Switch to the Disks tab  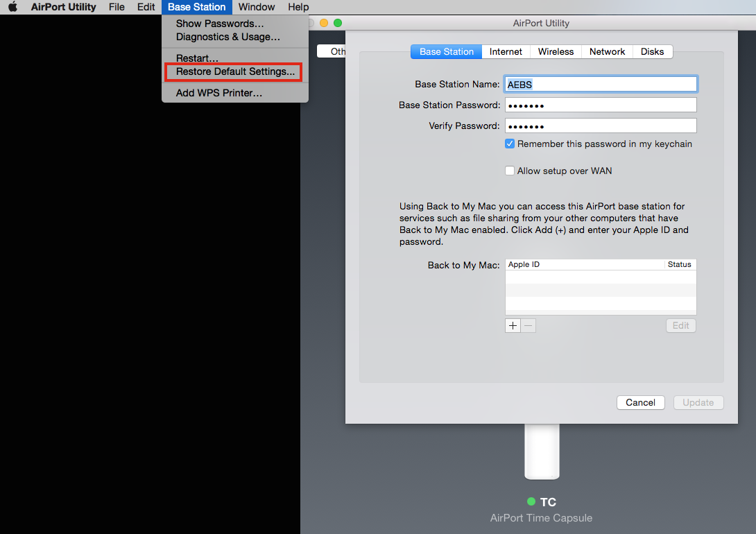[x=652, y=51]
